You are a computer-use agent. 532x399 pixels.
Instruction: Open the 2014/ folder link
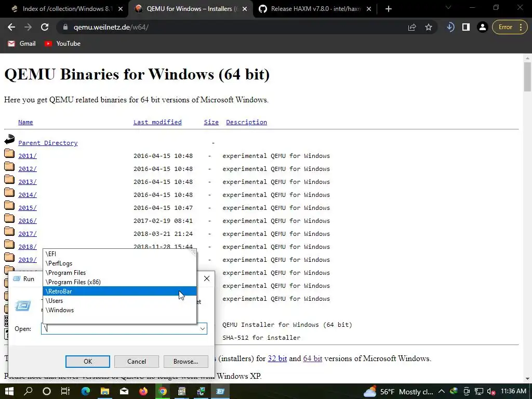28,195
